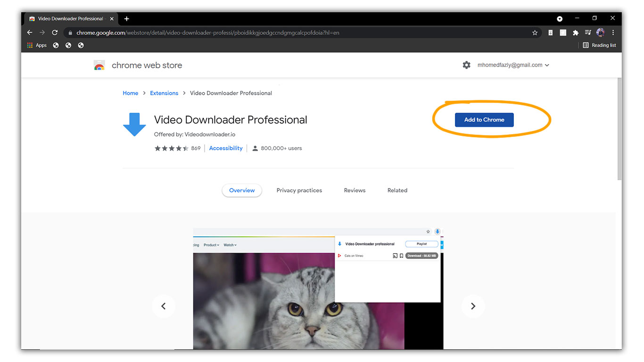Open the Reading list panel

coord(600,45)
